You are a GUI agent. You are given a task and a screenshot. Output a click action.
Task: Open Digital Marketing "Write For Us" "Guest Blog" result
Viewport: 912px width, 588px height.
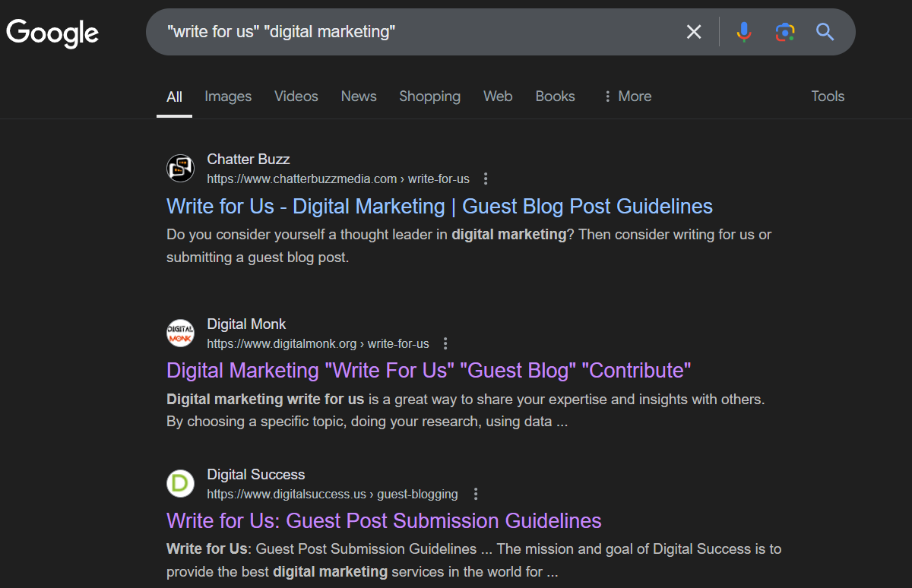[x=429, y=371]
